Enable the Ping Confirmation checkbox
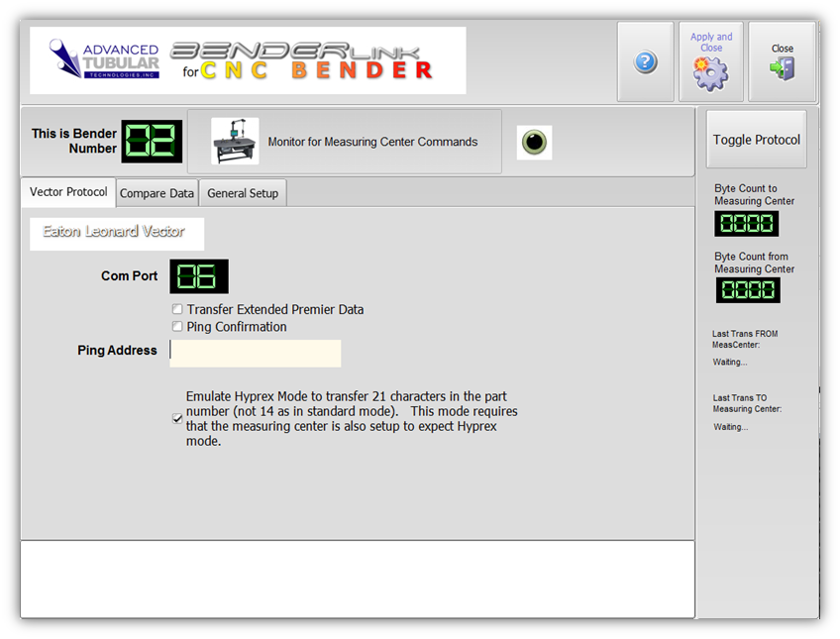This screenshot has width=840, height=639. point(177,327)
